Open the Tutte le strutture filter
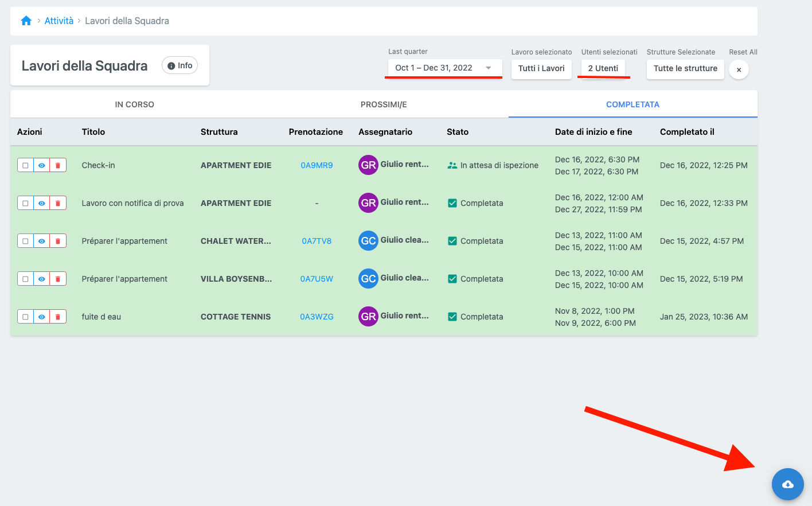Image resolution: width=812 pixels, height=506 pixels. click(x=685, y=68)
